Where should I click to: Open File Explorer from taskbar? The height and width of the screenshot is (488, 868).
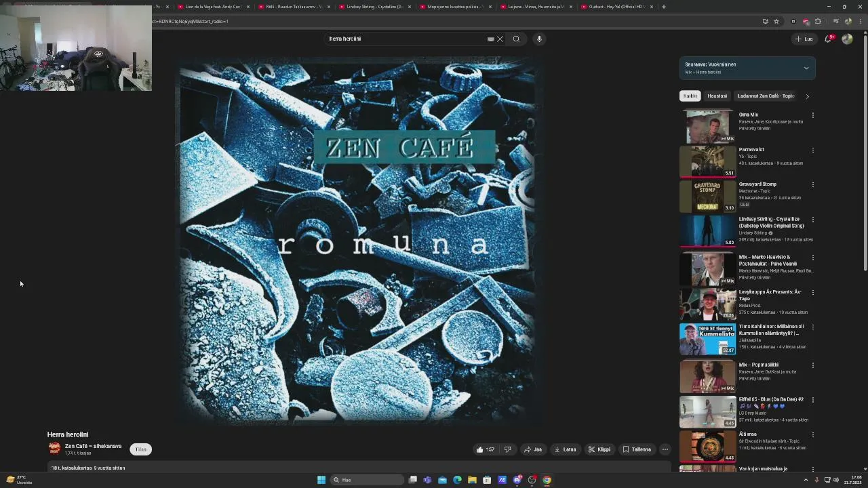(x=472, y=480)
